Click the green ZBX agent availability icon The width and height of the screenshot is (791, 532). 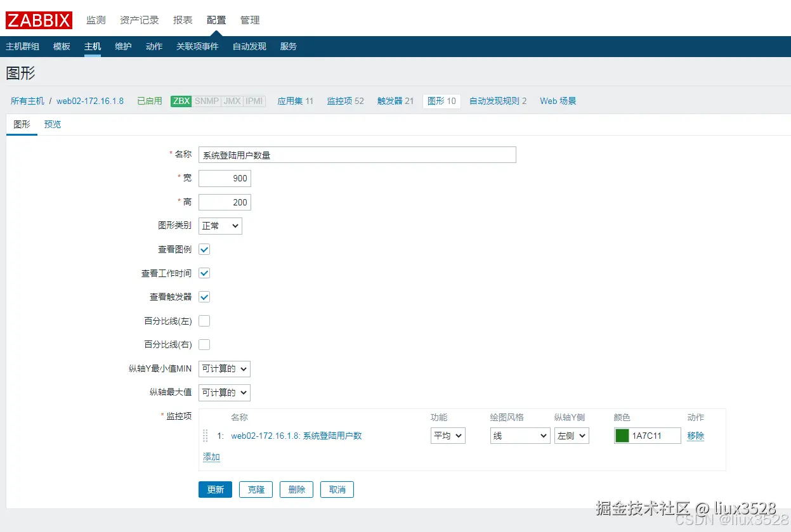pyautogui.click(x=180, y=101)
